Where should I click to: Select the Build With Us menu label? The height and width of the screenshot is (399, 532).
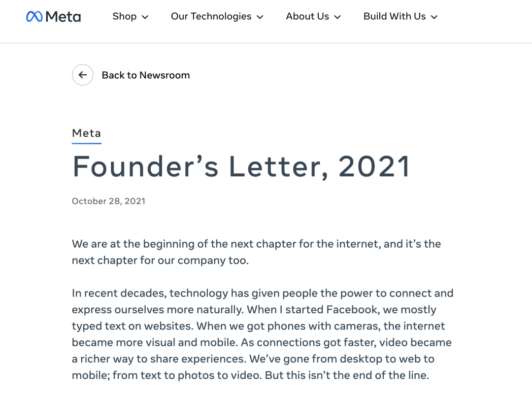(395, 16)
